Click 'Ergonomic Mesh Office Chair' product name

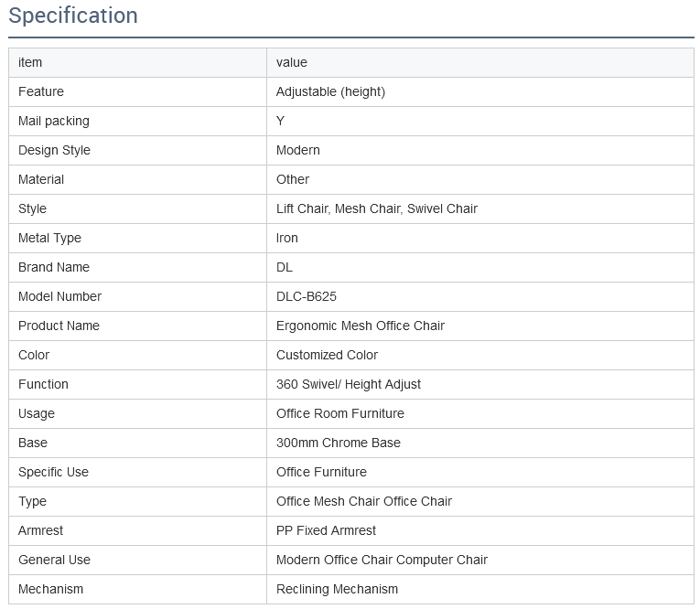tap(361, 326)
